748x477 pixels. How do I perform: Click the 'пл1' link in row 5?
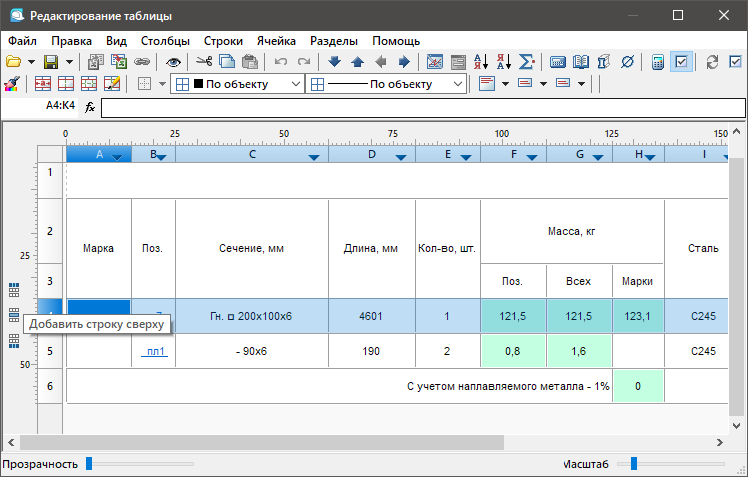click(155, 352)
